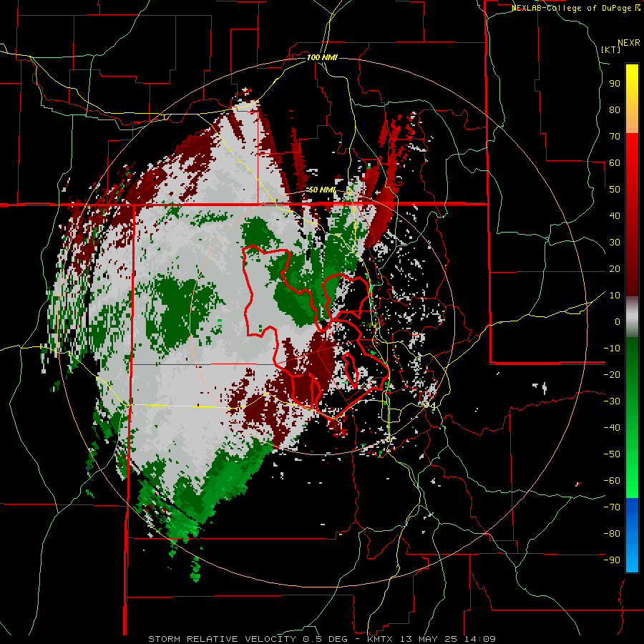
Task: Click the positive "50" scale value
Action: click(x=615, y=190)
